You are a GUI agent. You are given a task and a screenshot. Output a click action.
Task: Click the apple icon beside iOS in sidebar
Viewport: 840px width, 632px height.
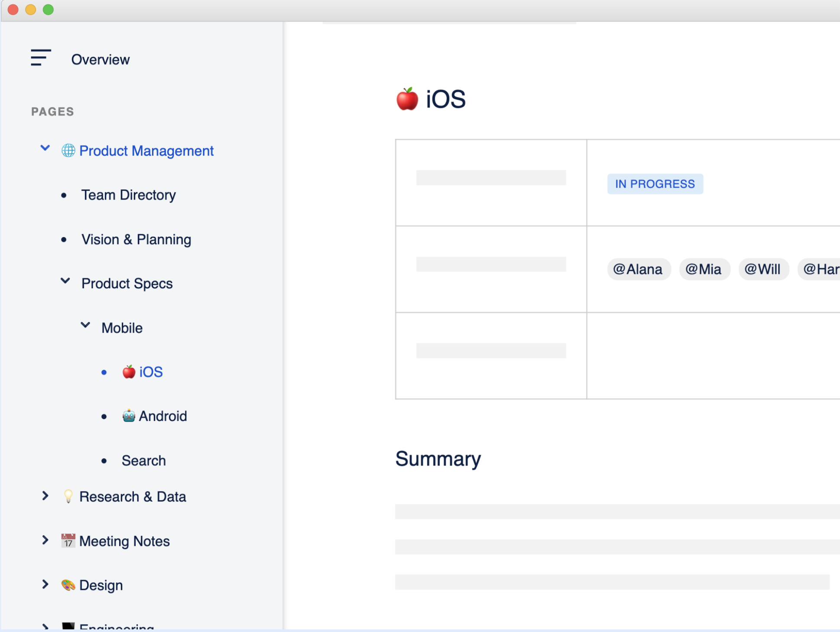point(128,371)
